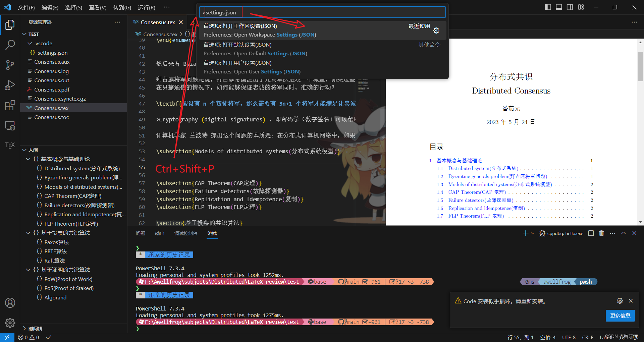Toggle the primary side bar layout icon
This screenshot has height=342, width=644.
pyautogui.click(x=548, y=7)
